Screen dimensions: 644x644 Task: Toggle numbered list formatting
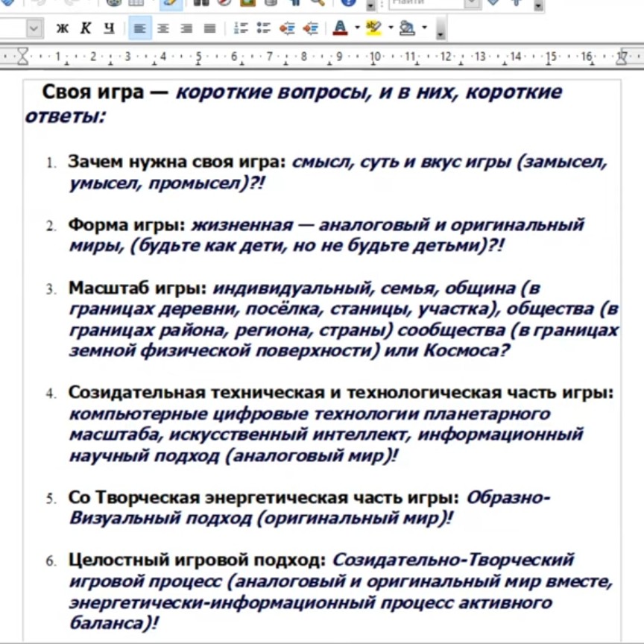(x=241, y=28)
